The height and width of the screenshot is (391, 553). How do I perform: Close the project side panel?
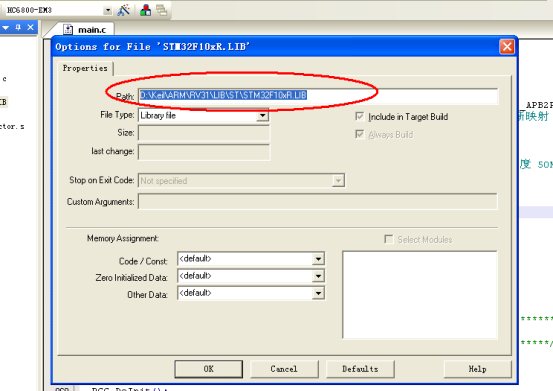(31, 27)
